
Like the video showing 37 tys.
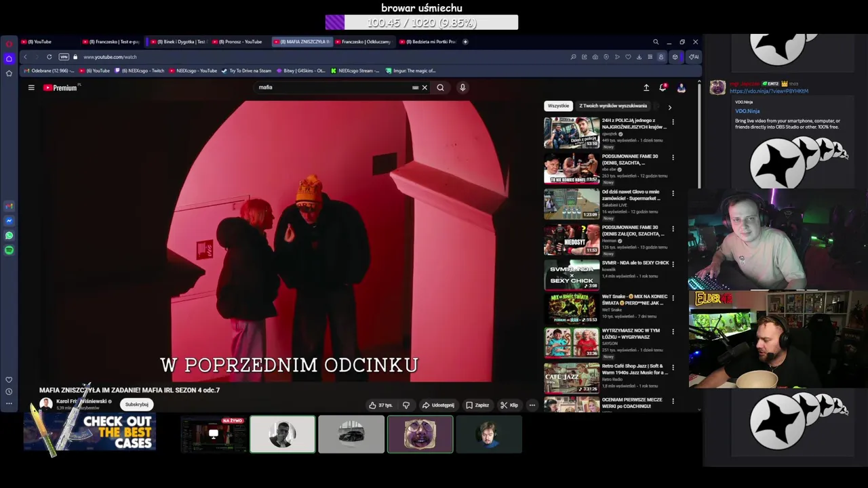coord(380,405)
